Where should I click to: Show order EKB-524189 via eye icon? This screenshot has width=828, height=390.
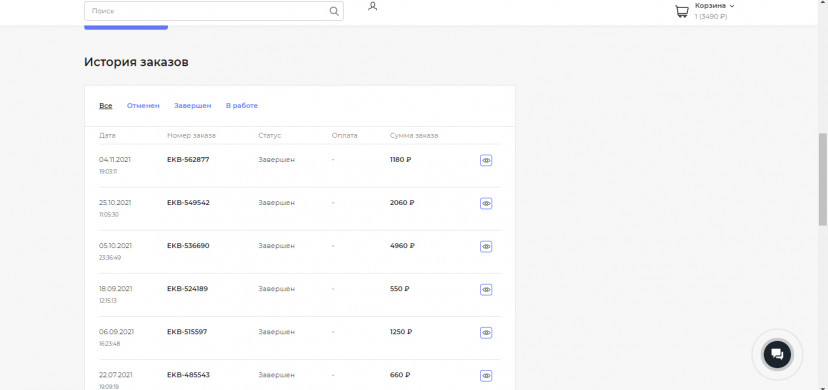point(486,290)
